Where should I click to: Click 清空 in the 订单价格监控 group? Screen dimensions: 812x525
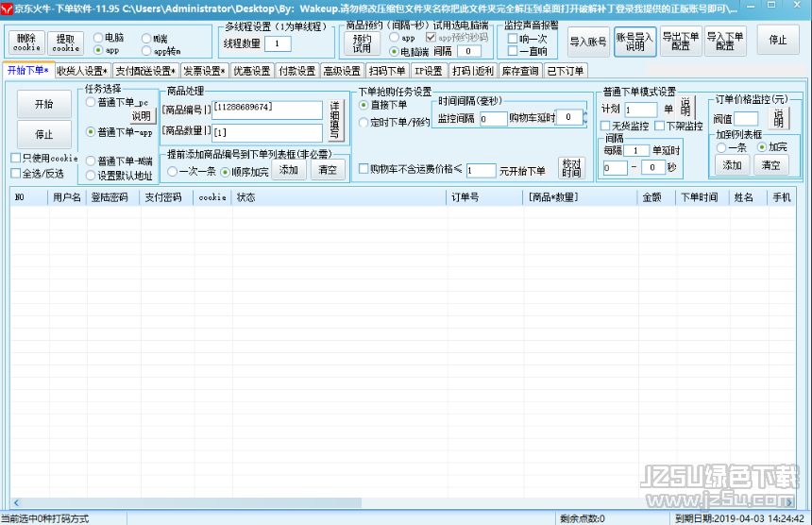[x=771, y=165]
